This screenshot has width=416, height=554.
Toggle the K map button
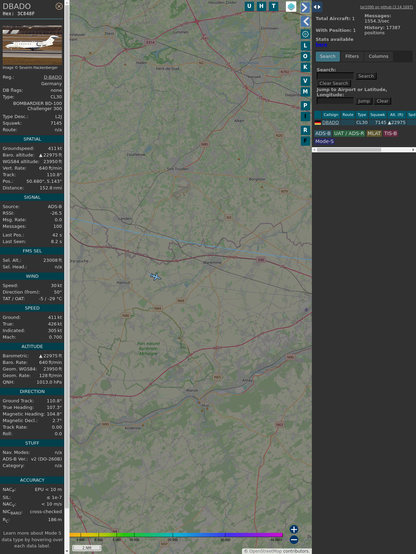click(x=305, y=67)
